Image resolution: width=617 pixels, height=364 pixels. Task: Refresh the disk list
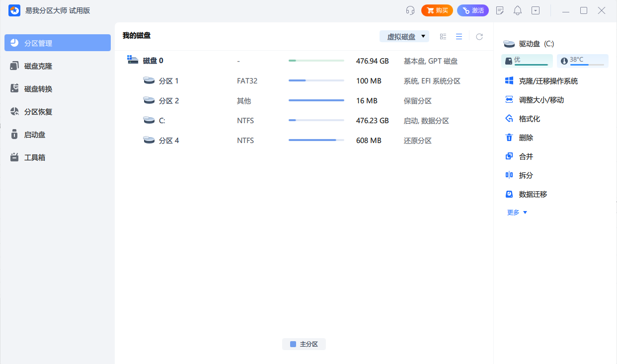point(478,36)
